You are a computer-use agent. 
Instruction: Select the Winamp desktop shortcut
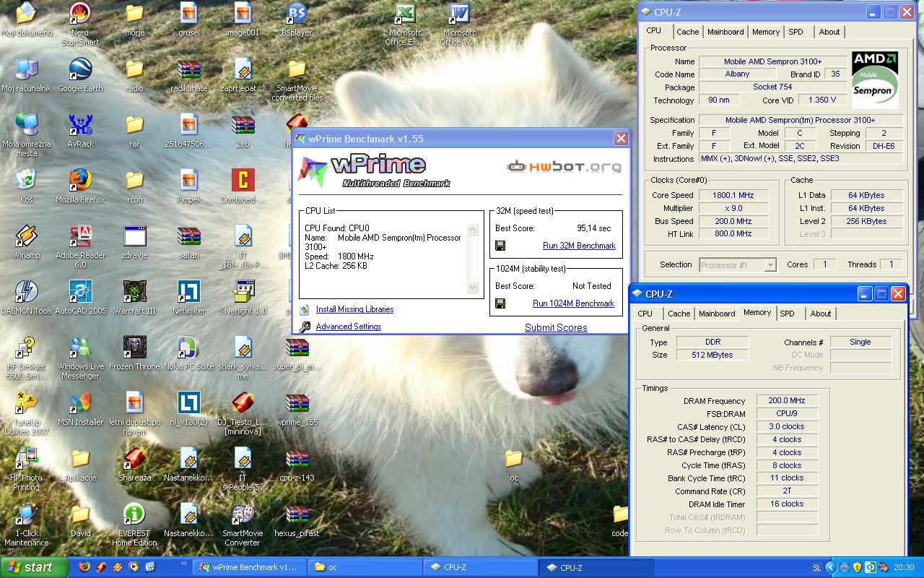26,236
